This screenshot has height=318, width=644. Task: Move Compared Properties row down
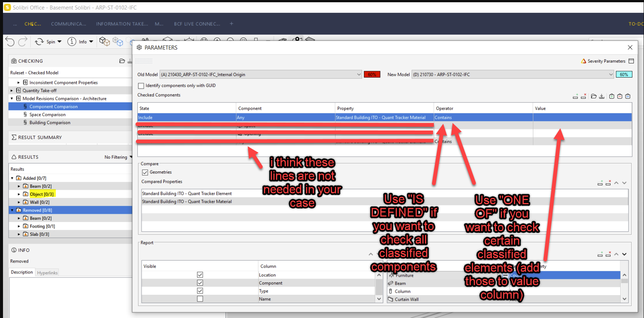[624, 183]
